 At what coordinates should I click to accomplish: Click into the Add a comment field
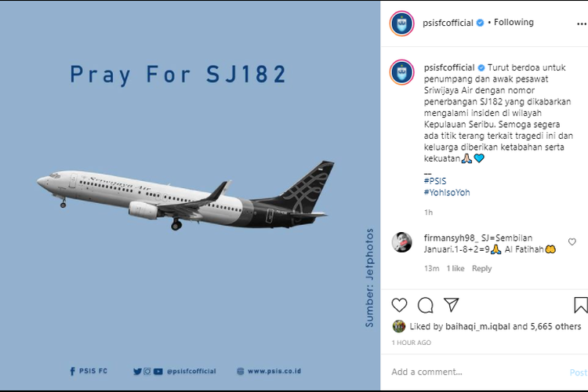(x=470, y=372)
